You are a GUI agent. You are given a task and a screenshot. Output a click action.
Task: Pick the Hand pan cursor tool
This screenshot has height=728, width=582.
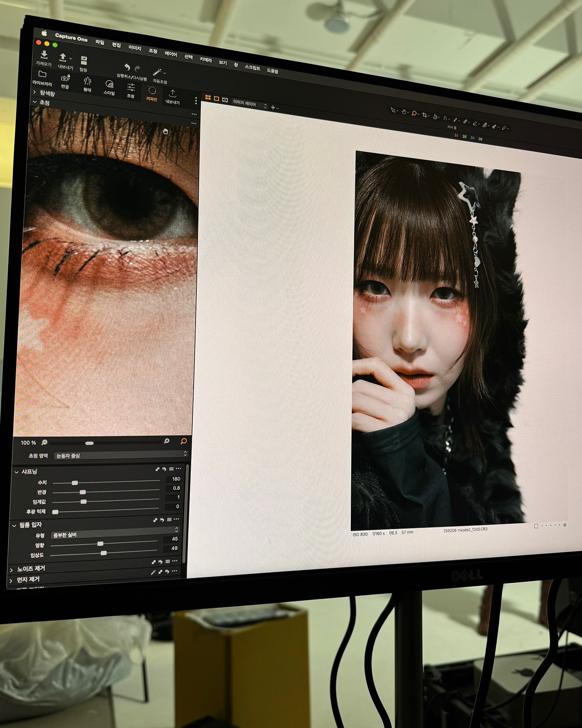(x=403, y=112)
